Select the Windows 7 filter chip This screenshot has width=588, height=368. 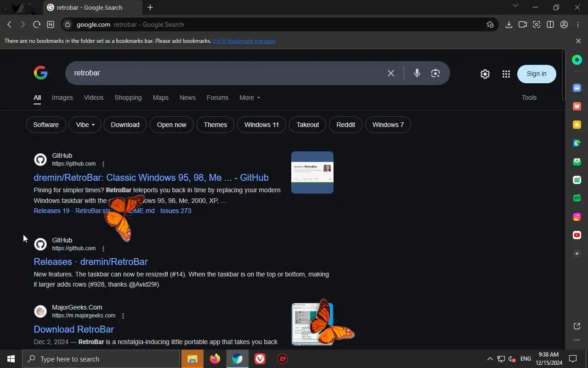coord(388,125)
